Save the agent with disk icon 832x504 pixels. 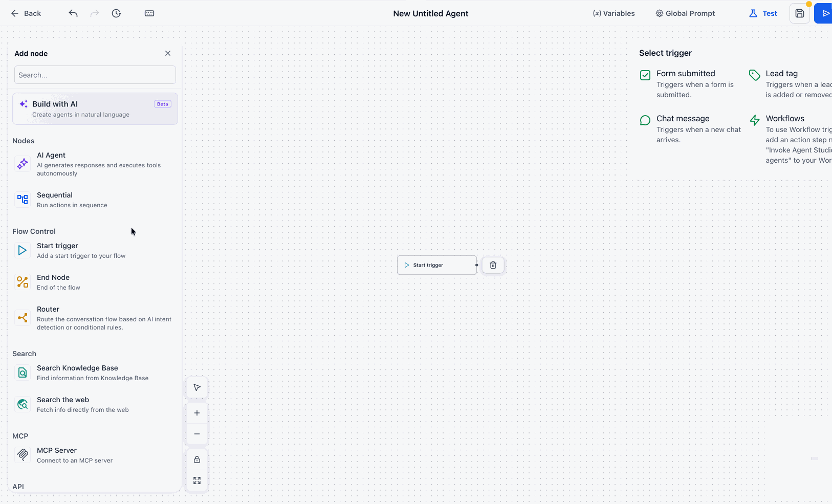pyautogui.click(x=800, y=13)
